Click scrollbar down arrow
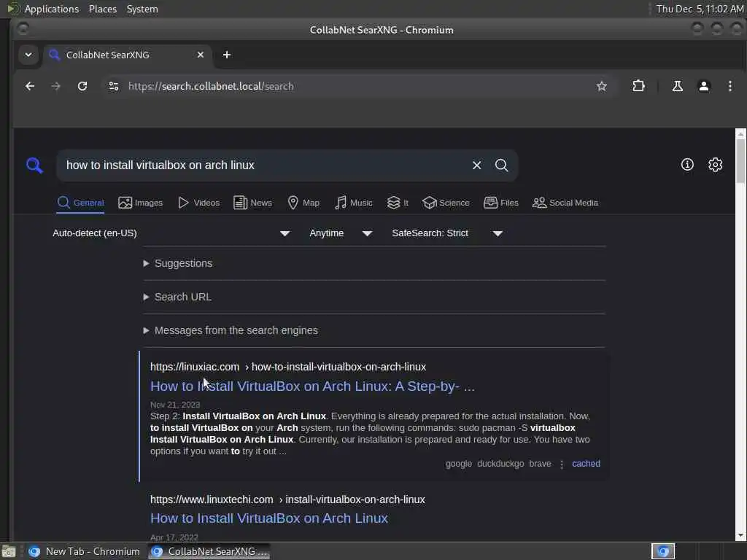This screenshot has width=747, height=560. [740, 535]
